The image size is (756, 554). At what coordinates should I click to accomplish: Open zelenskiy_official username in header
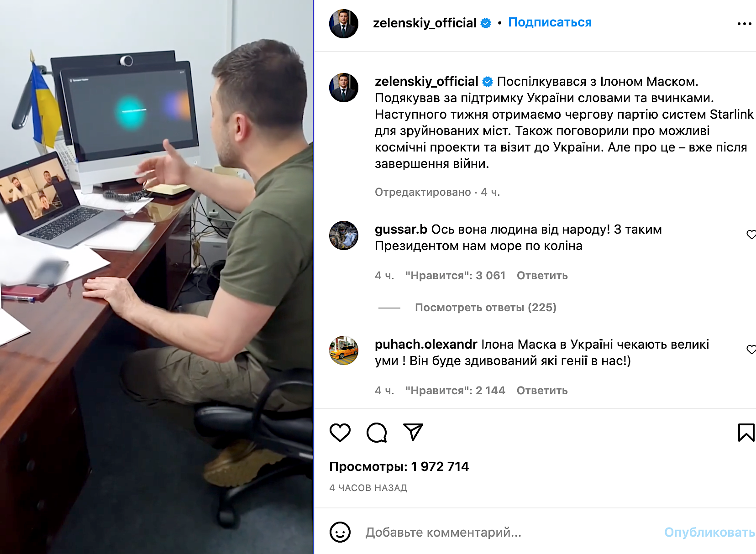[425, 23]
